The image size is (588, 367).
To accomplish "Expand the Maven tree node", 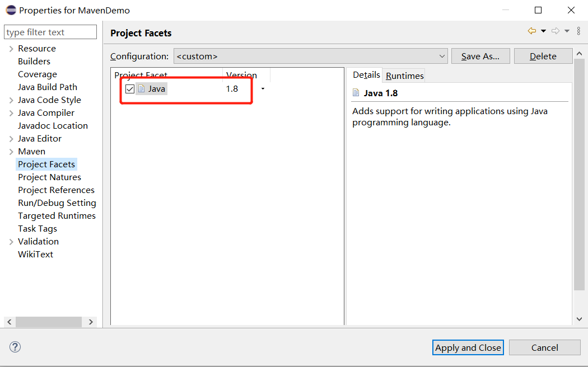I will point(11,152).
